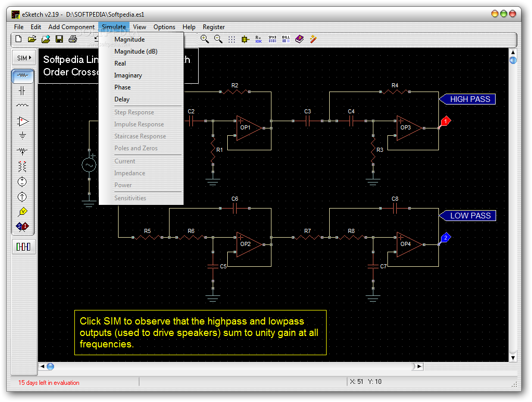Select the ground symbol tool
The height and width of the screenshot is (402, 532).
coord(22,136)
